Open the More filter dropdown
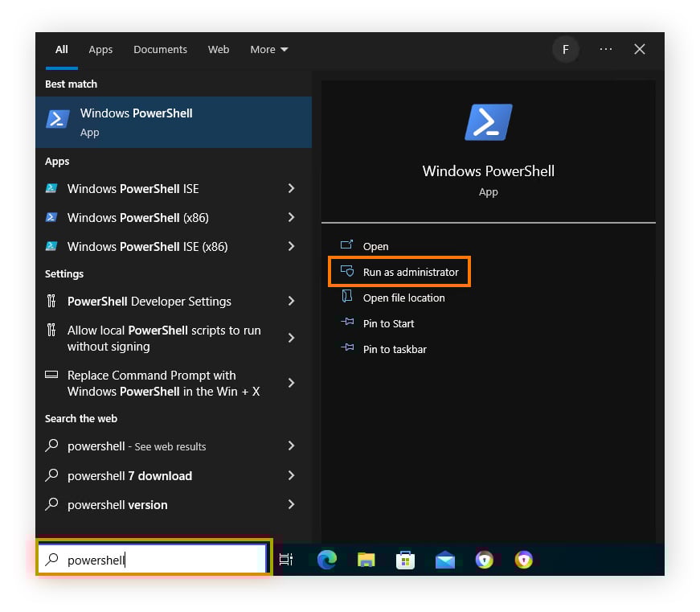 268,50
